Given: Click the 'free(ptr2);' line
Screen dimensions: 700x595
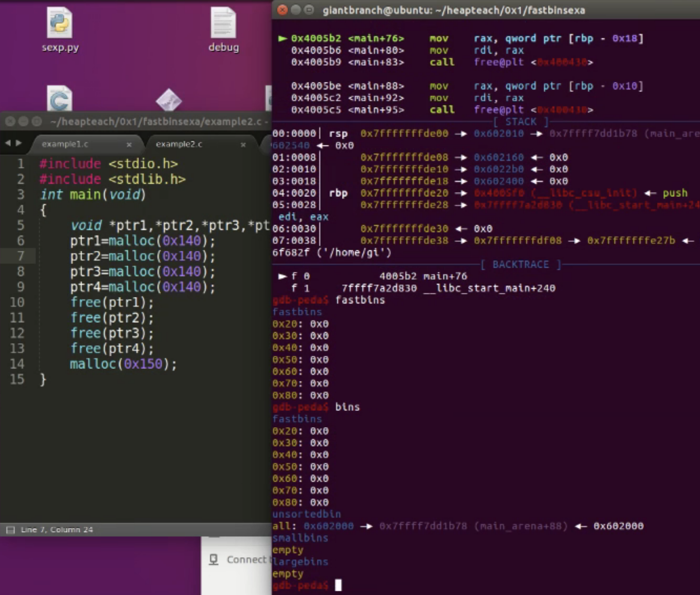Looking at the screenshot, I should 112,318.
